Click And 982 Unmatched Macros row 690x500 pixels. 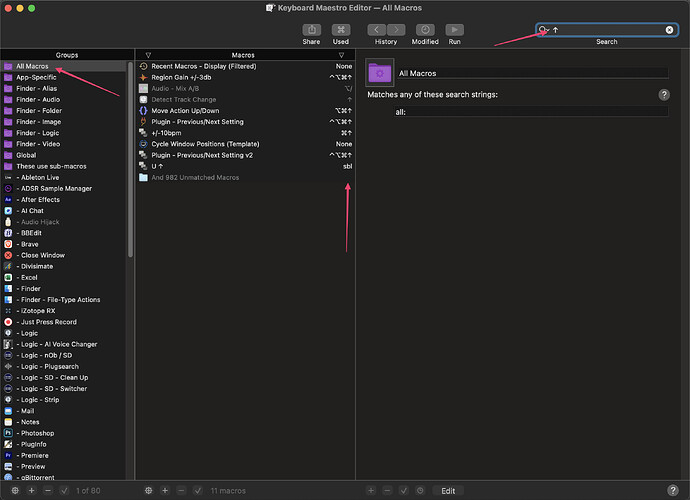[245, 177]
